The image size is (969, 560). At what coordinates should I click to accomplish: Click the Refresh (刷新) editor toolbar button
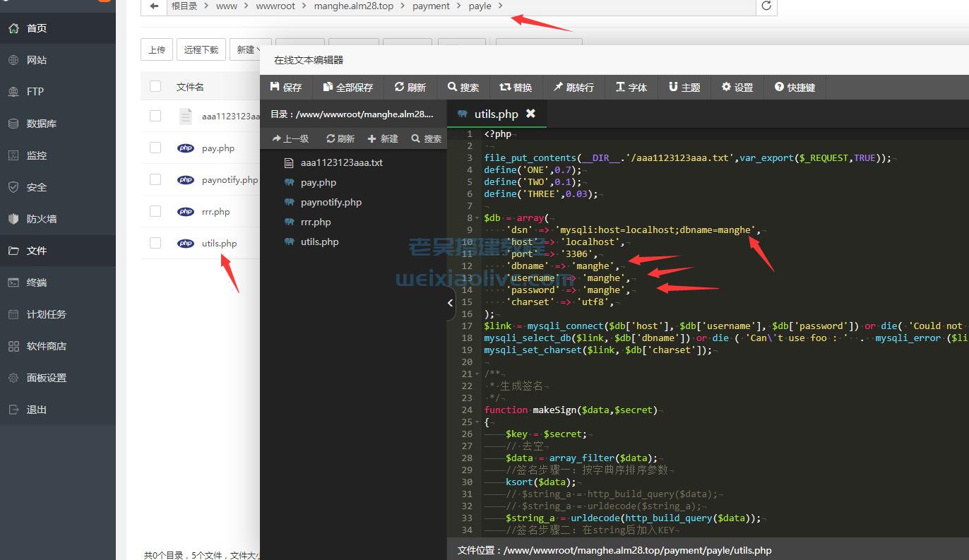tap(410, 87)
